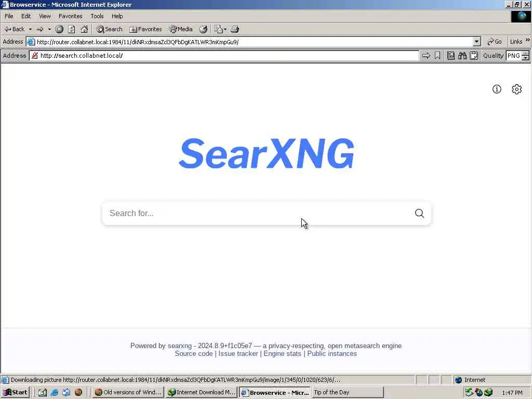Click the Browservice navigate arrow icon
Image resolution: width=532 pixels, height=399 pixels.
[426, 56]
